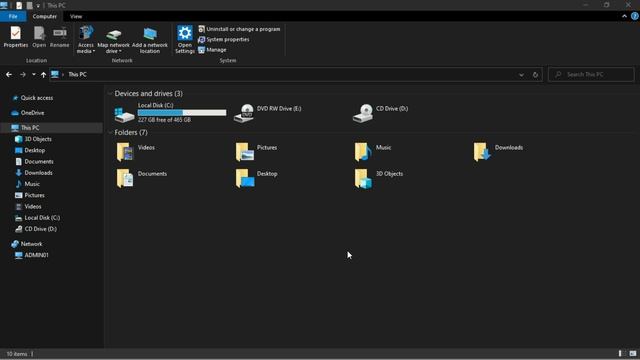The image size is (640, 360).
Task: Select Network in the navigation pane
Action: pyautogui.click(x=31, y=244)
